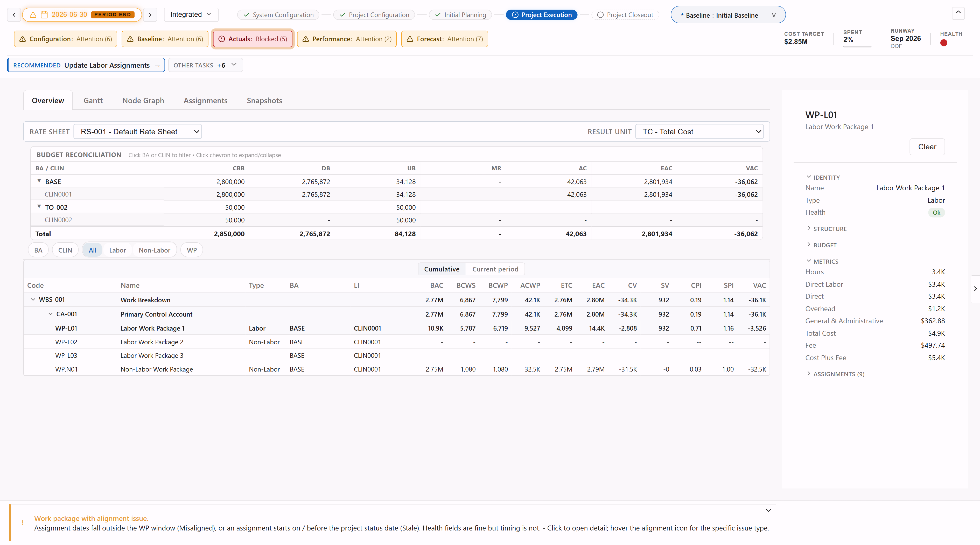
Task: Filter table by Non-Labor type
Action: [x=155, y=250]
